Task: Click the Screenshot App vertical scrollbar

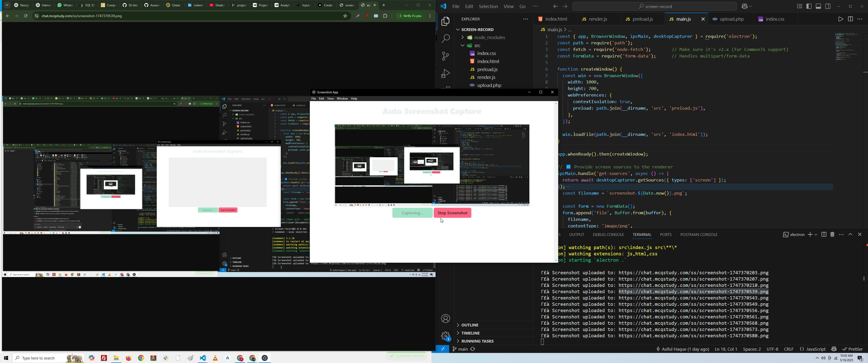Action: (x=556, y=182)
